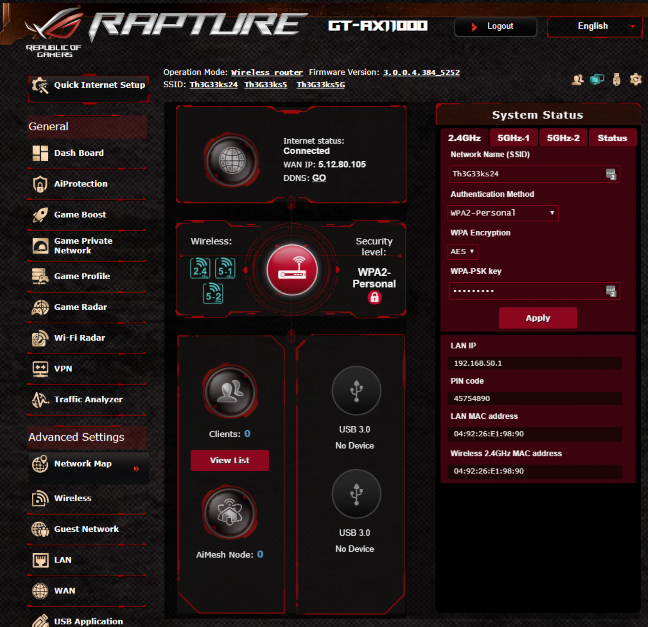Viewport: 648px width, 627px height.
Task: Click the Th3G33ks5 SSID link
Action: [265, 85]
